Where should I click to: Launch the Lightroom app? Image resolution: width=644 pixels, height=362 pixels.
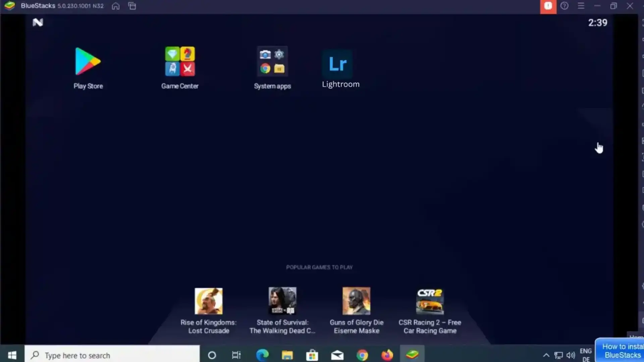338,64
